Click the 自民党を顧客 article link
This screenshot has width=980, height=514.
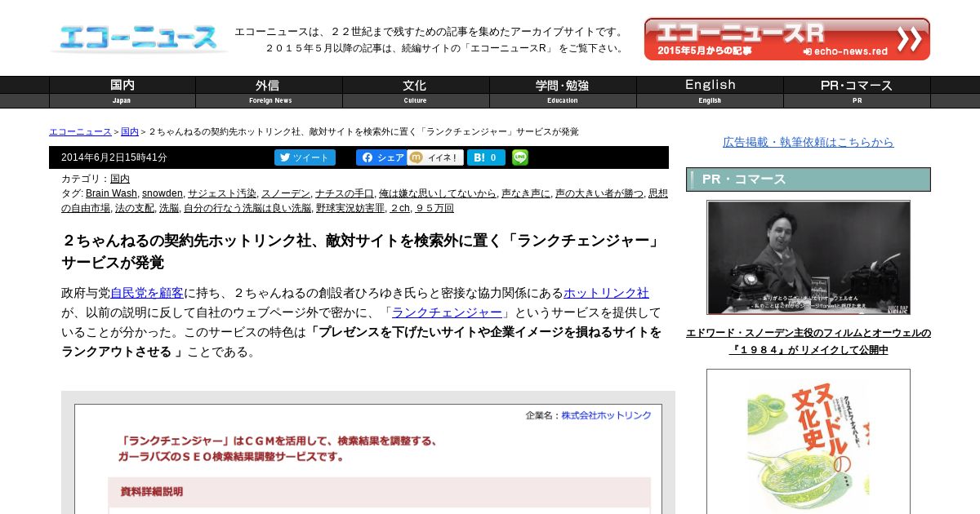tap(147, 293)
